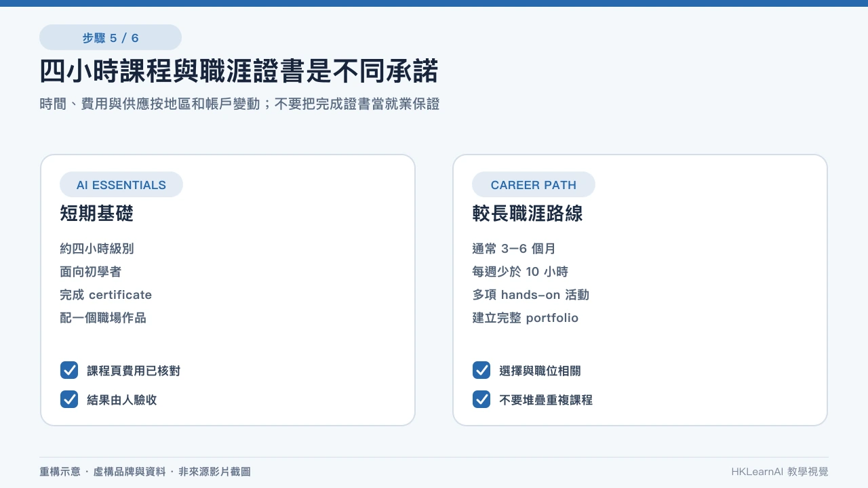
Task: Click the 步驟 5 / 6 step badge
Action: 111,37
